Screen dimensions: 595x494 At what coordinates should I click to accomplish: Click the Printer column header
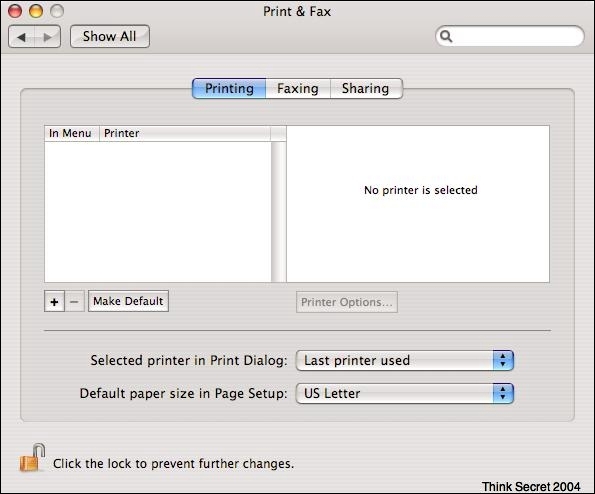click(185, 134)
